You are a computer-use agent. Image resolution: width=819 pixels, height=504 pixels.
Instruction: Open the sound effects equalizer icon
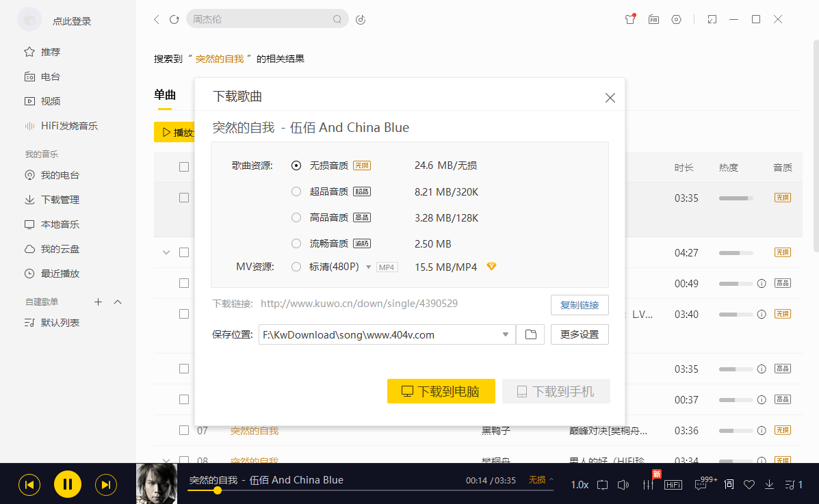647,485
